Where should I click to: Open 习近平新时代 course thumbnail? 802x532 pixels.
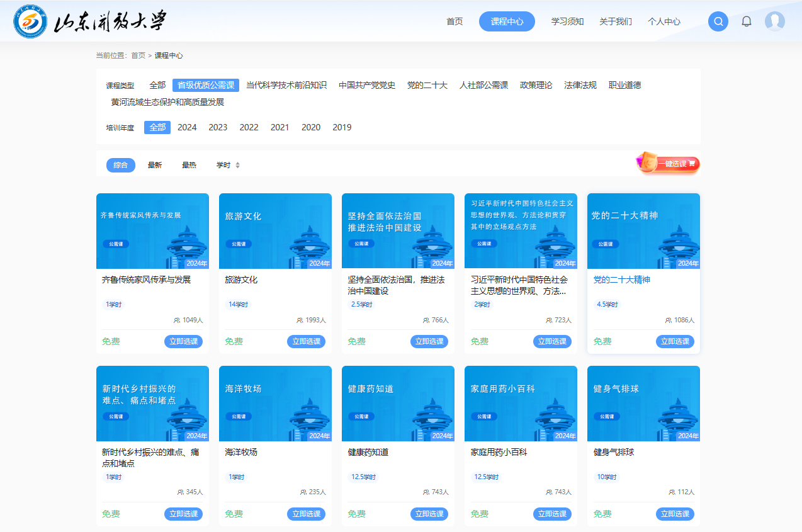(521, 231)
